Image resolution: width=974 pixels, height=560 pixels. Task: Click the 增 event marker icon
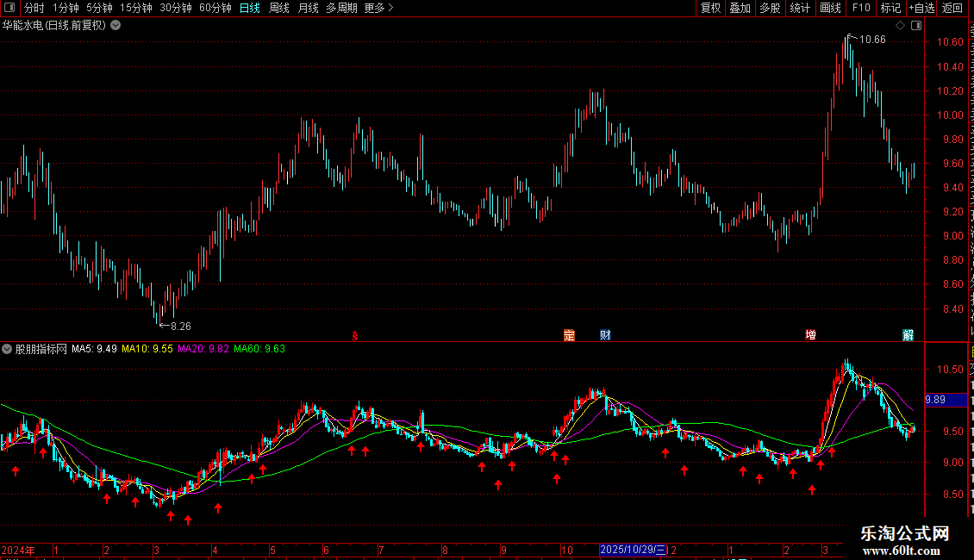point(810,335)
